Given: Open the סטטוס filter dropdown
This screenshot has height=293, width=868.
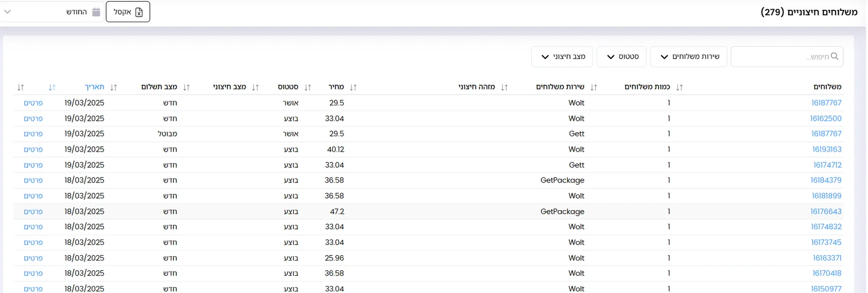Looking at the screenshot, I should pos(622,56).
